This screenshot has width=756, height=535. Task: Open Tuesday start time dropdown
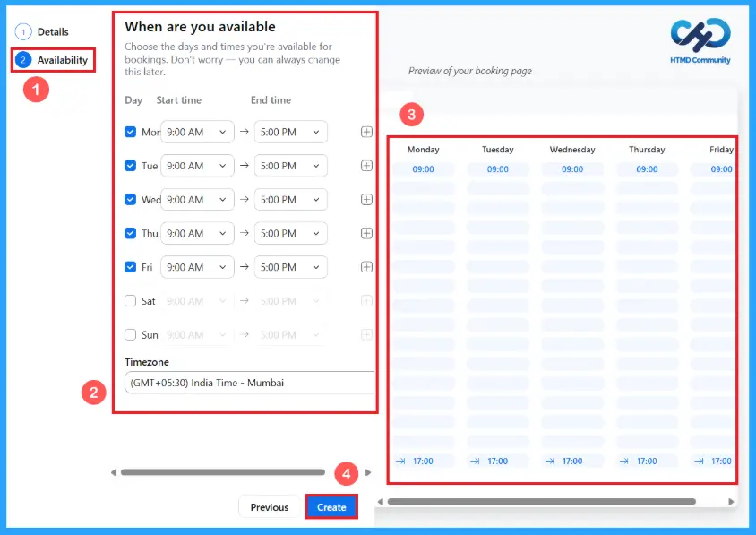197,166
